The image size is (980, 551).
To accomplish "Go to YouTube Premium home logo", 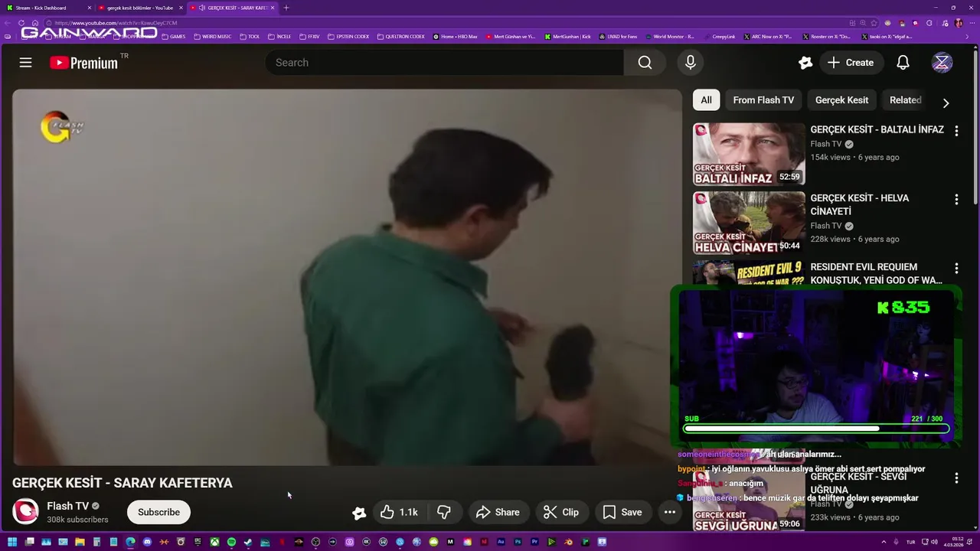I will click(x=84, y=63).
